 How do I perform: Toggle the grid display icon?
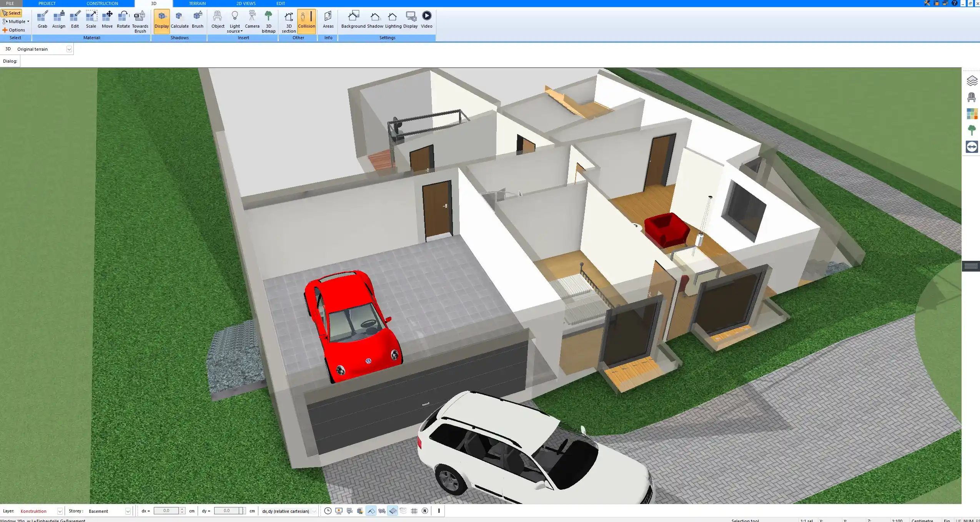point(414,511)
